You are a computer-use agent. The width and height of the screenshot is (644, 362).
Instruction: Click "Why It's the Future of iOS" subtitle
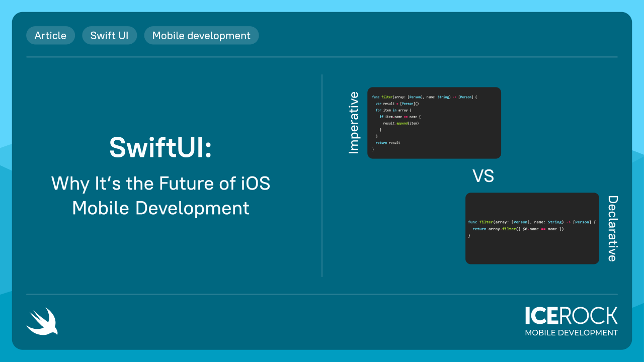tap(160, 184)
